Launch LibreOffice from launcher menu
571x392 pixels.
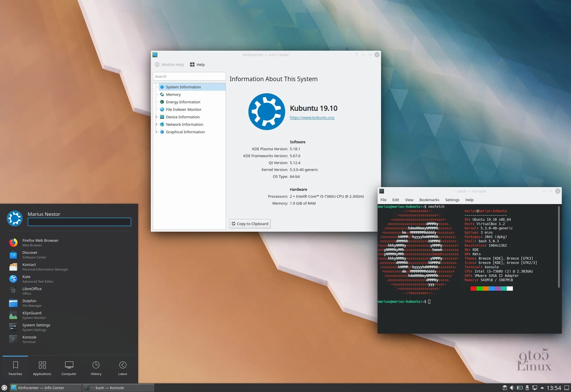click(x=69, y=291)
